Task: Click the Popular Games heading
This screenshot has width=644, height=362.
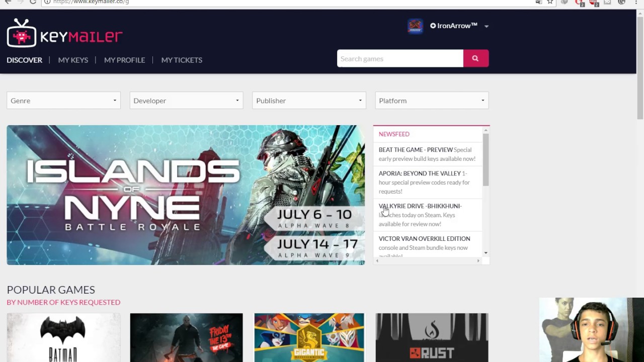Action: point(51,290)
